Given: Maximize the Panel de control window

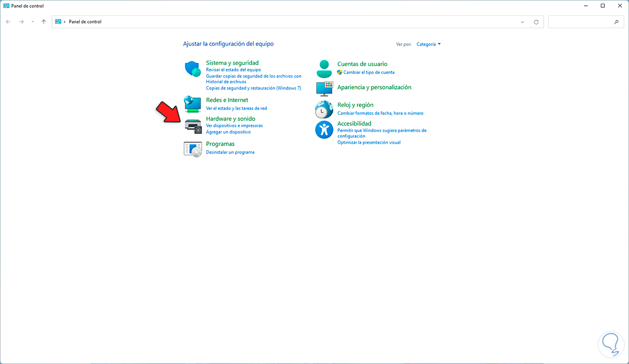Looking at the screenshot, I should 603,6.
